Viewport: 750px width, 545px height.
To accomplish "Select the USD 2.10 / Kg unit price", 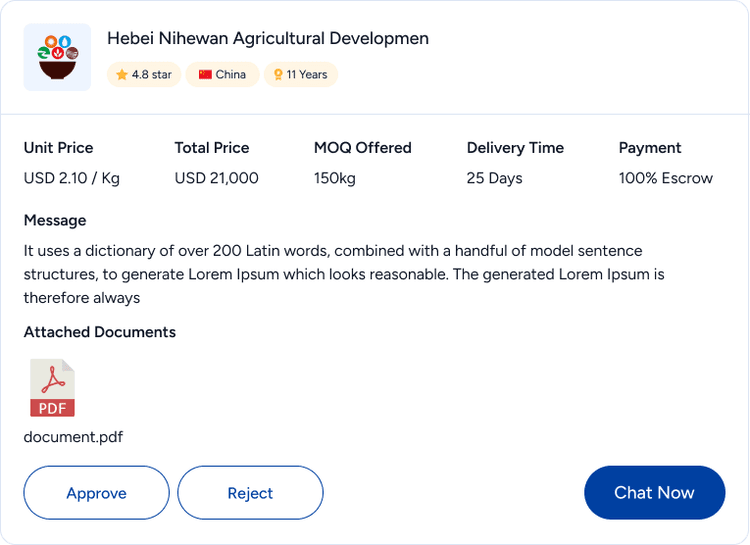I will pos(71,179).
